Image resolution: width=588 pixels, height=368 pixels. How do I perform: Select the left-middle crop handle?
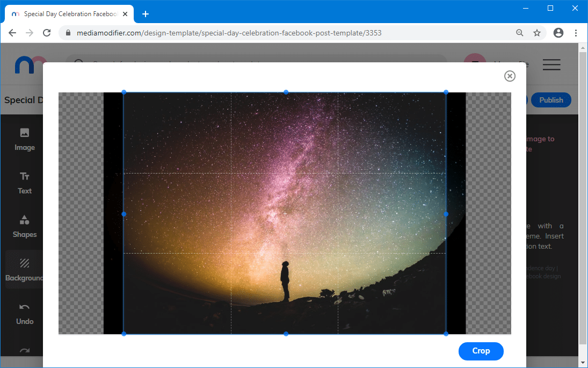click(x=124, y=214)
